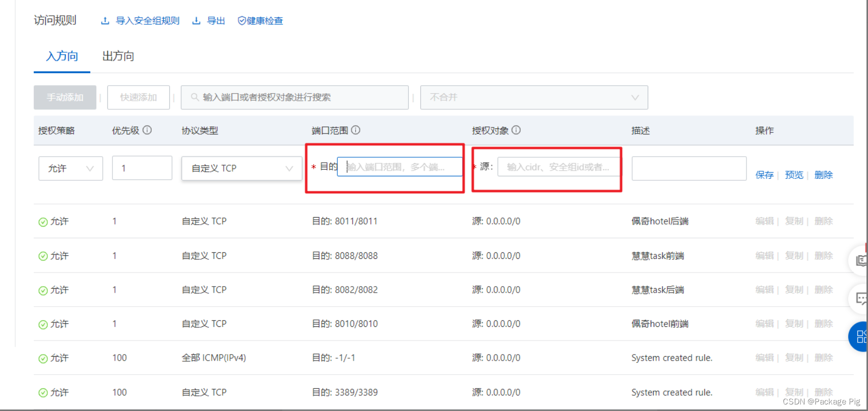Click 复制 in the 慧慧task前端 row
The height and width of the screenshot is (411, 868).
794,256
